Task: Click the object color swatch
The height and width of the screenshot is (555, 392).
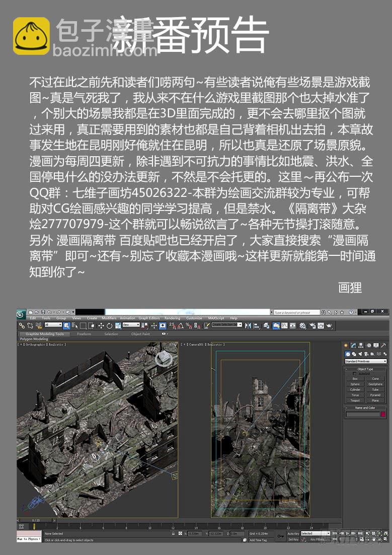Action: click(383, 414)
